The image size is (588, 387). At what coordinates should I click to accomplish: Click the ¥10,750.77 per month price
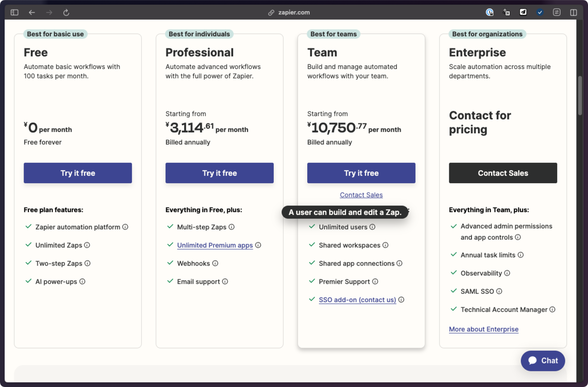pyautogui.click(x=354, y=128)
